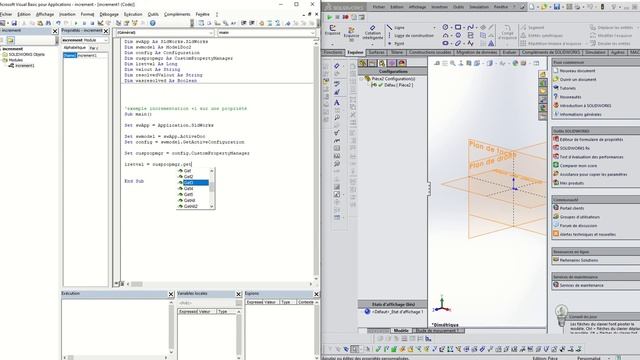Open the Outils menu in SOLIDWORKS

[x=458, y=7]
